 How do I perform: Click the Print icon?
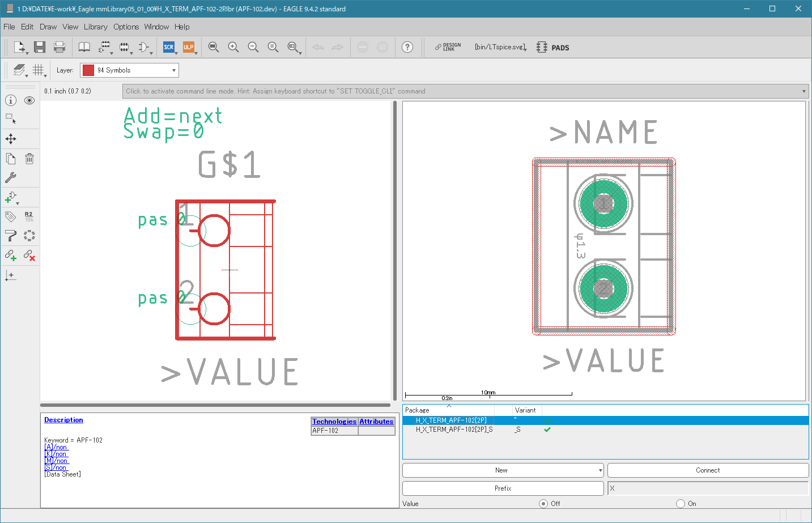(x=59, y=47)
